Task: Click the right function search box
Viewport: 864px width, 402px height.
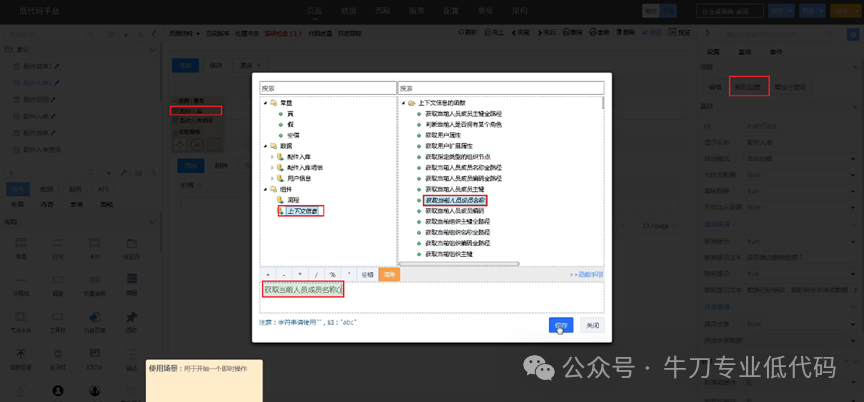Action: 501,88
